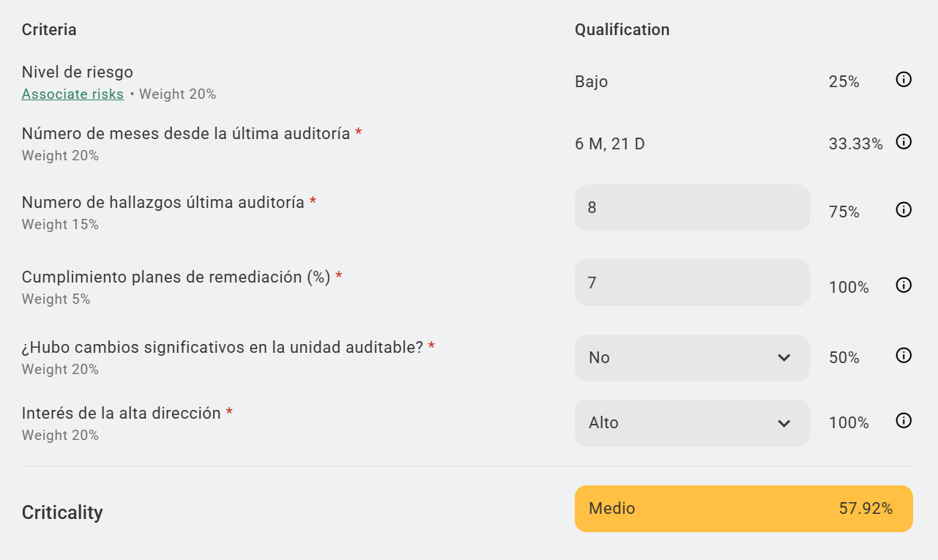The width and height of the screenshot is (938, 560).
Task: Show info for Interés de la alta dirección
Action: (x=904, y=421)
